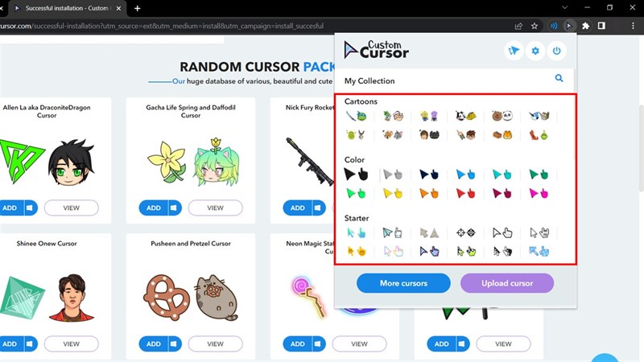This screenshot has width=644, height=362.
Task: Select the sky blue color cursor
Action: (x=465, y=175)
